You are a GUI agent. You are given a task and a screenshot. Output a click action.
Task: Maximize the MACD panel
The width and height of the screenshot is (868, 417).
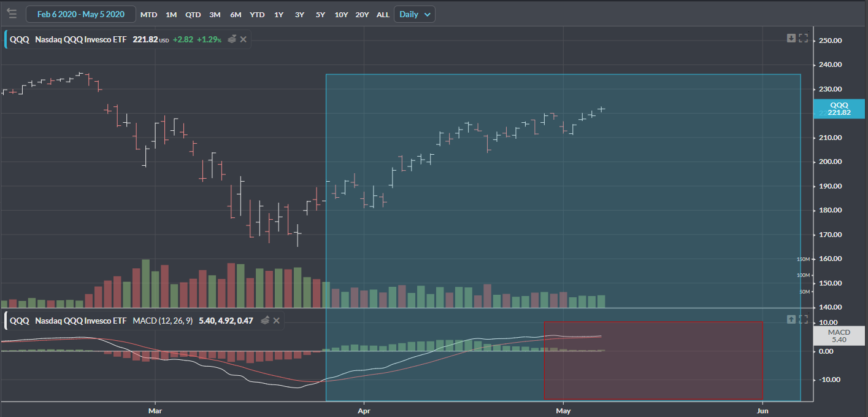coord(803,319)
